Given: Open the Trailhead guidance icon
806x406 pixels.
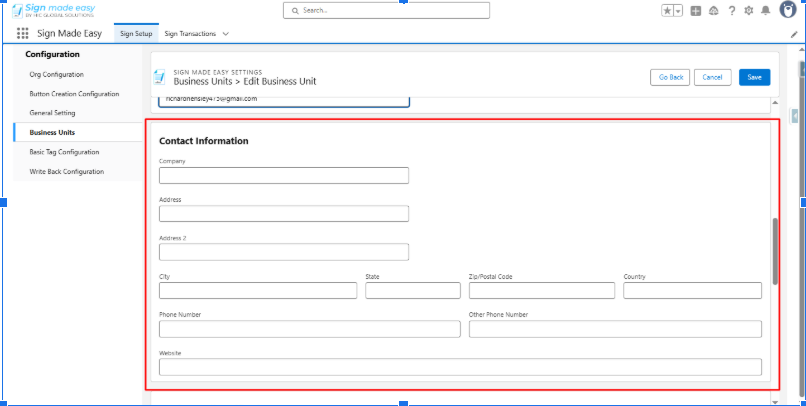Looking at the screenshot, I should (714, 11).
